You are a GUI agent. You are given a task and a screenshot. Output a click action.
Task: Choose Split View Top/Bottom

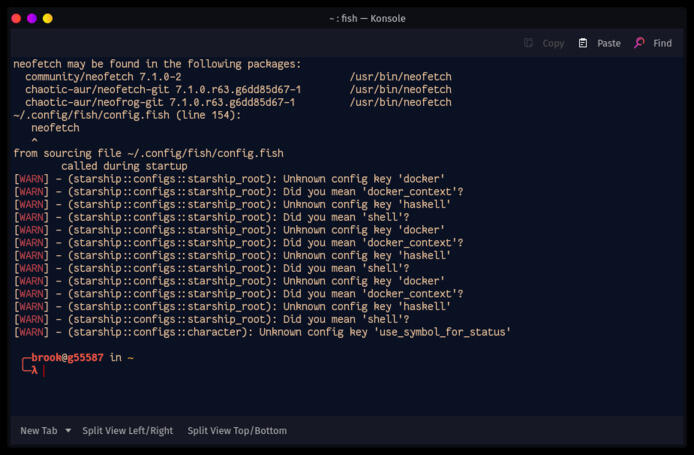tap(237, 431)
